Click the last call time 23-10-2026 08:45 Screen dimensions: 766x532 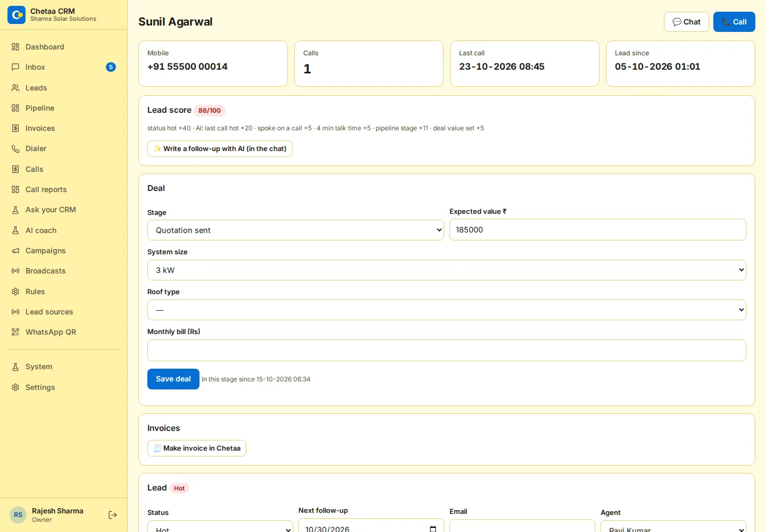pyautogui.click(x=502, y=66)
